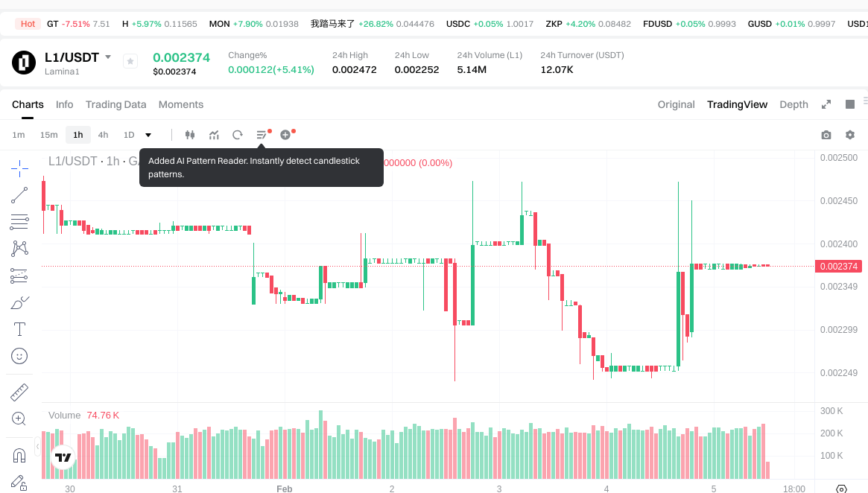Expand chart to fullscreen mode
This screenshot has width=868, height=493.
pyautogui.click(x=826, y=104)
